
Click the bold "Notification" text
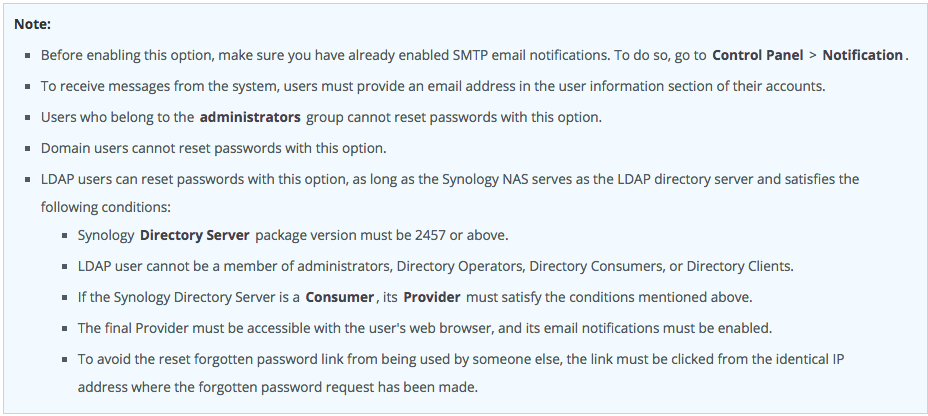coord(863,55)
